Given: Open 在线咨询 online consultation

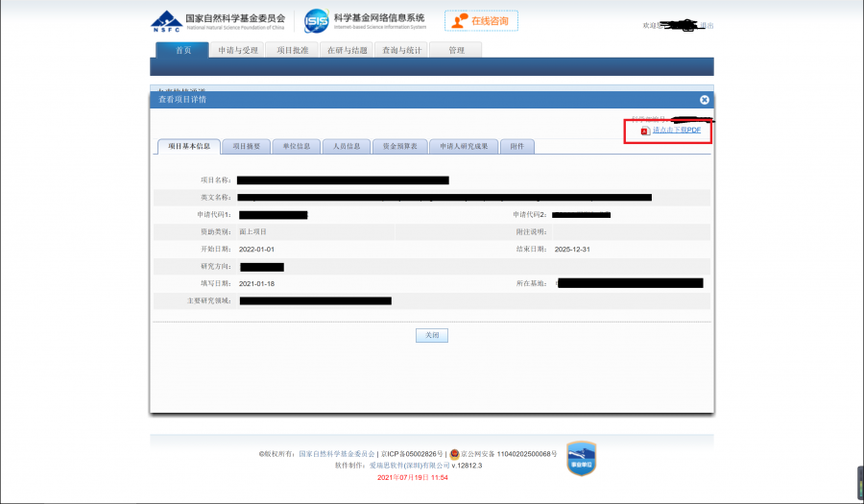Looking at the screenshot, I should click(x=481, y=21).
